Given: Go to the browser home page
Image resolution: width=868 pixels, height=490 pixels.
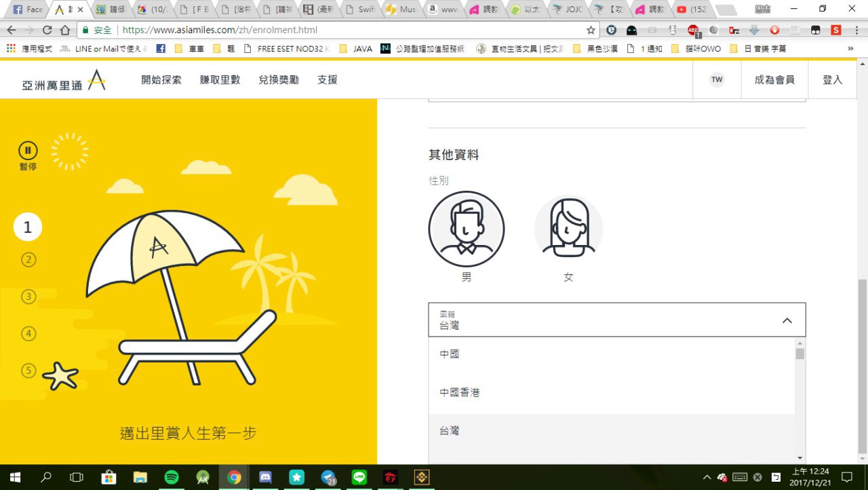Looking at the screenshot, I should coord(65,30).
